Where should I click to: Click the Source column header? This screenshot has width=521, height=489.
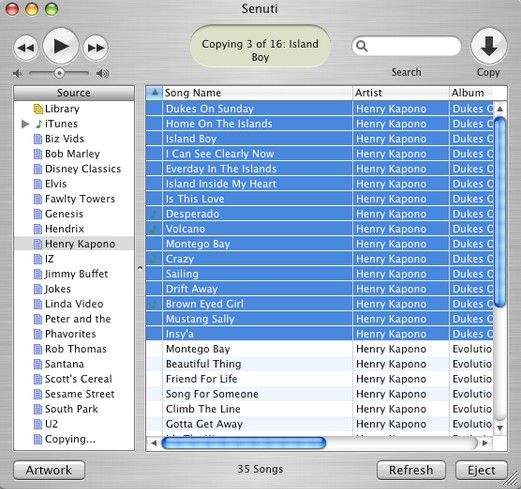tap(74, 93)
